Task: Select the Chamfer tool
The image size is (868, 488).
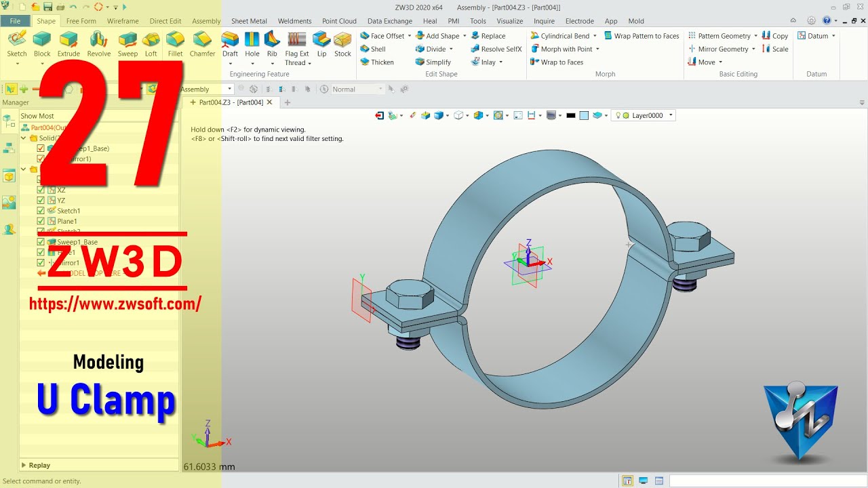Action: pos(202,44)
